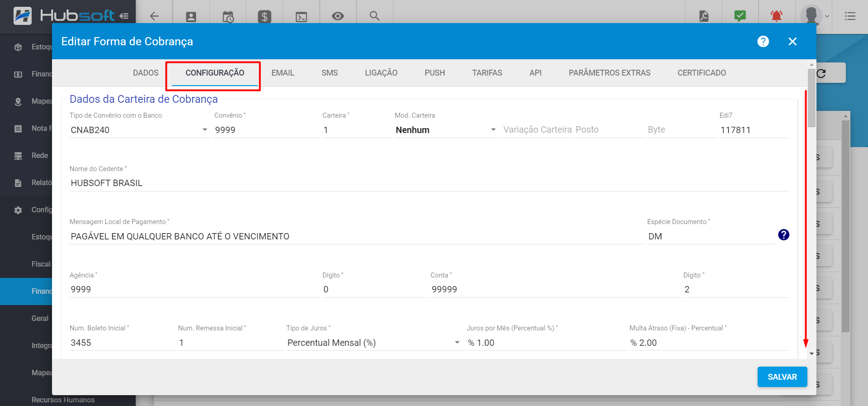Open the dollar sign financial icon
868x406 pixels.
(265, 17)
